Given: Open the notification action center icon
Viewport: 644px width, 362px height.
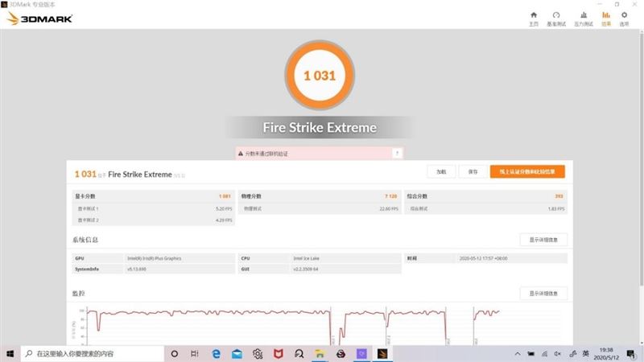Looking at the screenshot, I should pyautogui.click(x=631, y=353).
